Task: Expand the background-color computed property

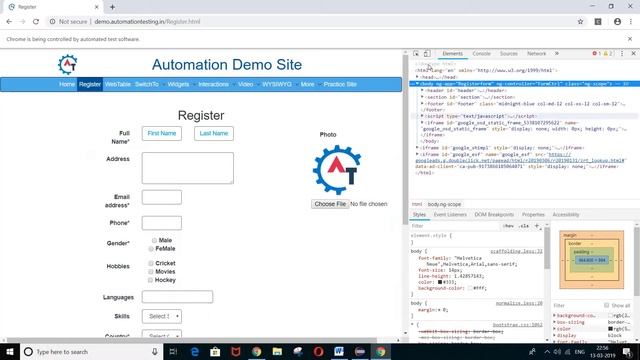Action: pyautogui.click(x=555, y=316)
